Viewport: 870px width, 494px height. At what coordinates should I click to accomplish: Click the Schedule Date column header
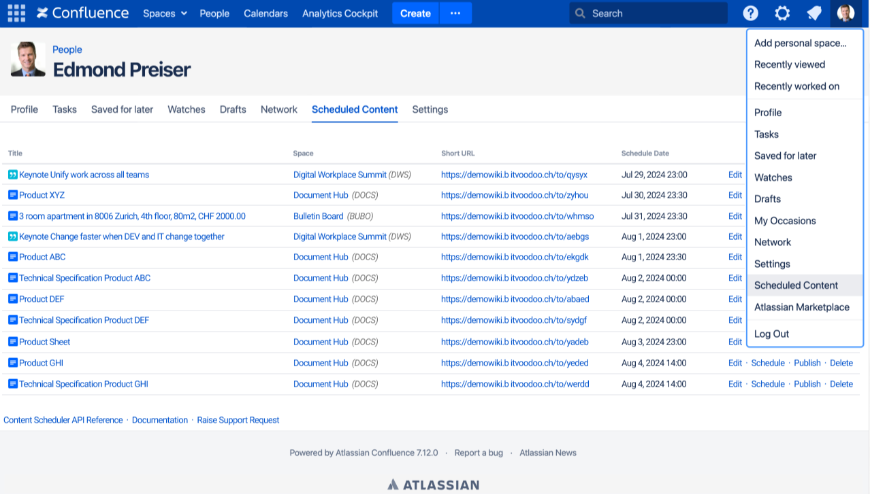(645, 153)
